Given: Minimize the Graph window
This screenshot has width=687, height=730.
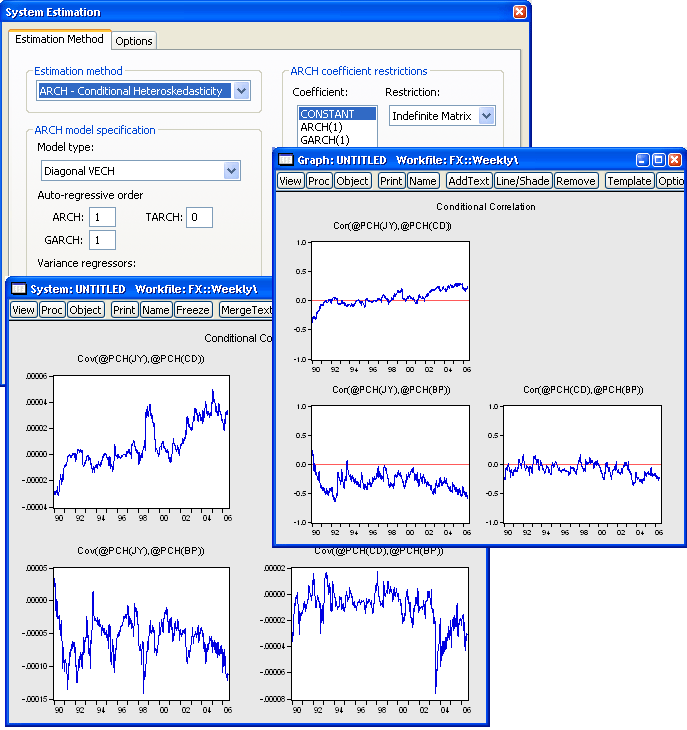Looking at the screenshot, I should click(x=642, y=160).
